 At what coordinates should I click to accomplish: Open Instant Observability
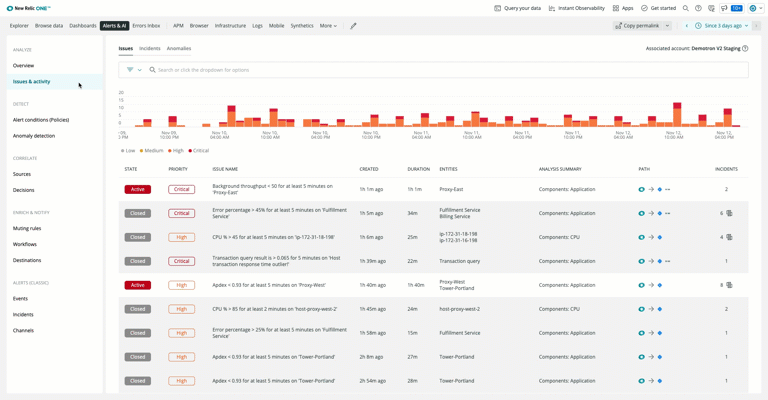pyautogui.click(x=576, y=8)
